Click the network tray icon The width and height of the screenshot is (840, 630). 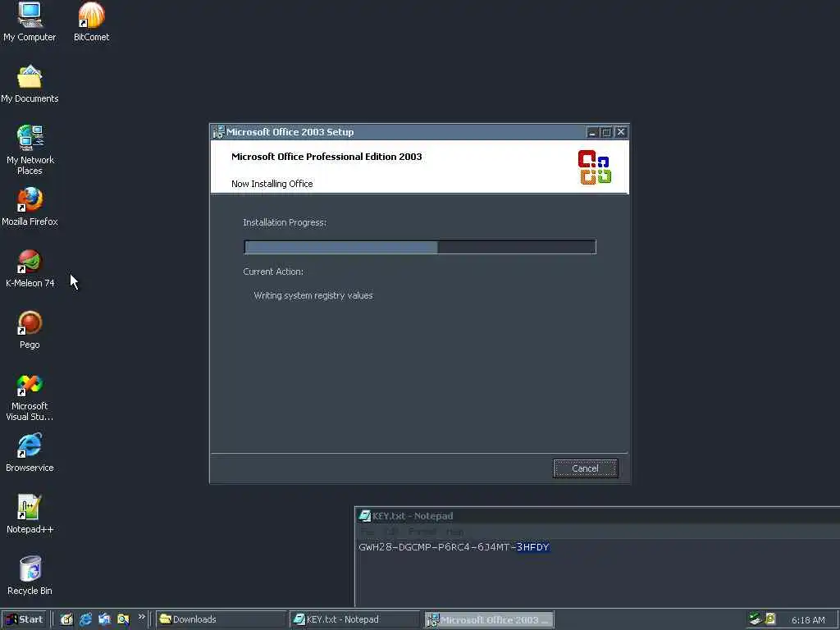pyautogui.click(x=756, y=619)
